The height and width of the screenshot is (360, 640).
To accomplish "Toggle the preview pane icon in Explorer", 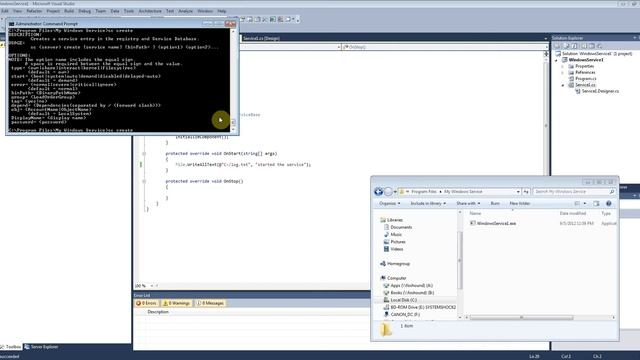I will click(x=596, y=203).
